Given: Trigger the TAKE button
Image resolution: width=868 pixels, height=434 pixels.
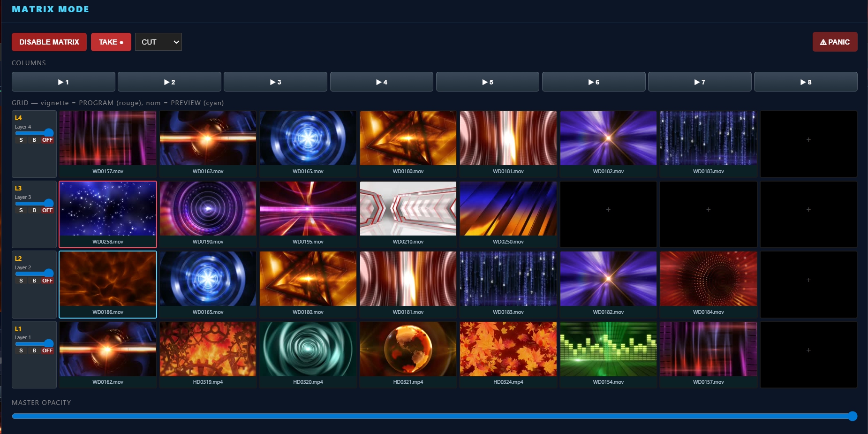Looking at the screenshot, I should [x=111, y=42].
